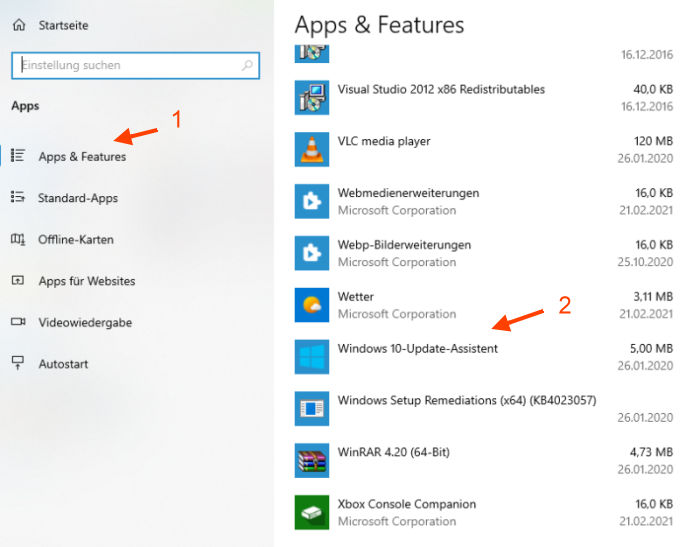Screen dimensions: 700x547
Task: Click the Wetter weather app icon
Action: point(312,305)
